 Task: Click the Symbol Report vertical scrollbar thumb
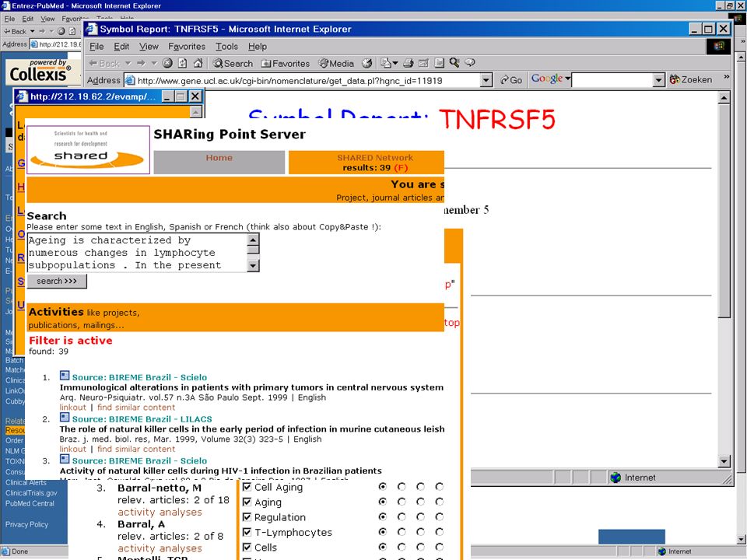point(724,211)
